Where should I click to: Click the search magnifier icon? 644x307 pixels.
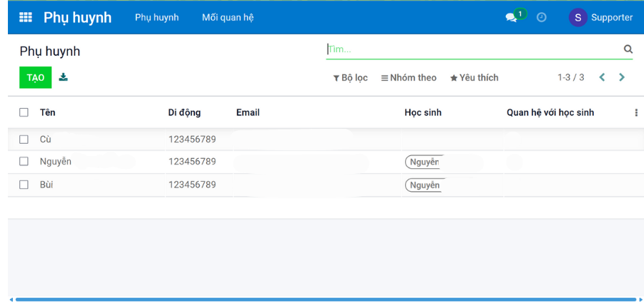click(x=628, y=49)
